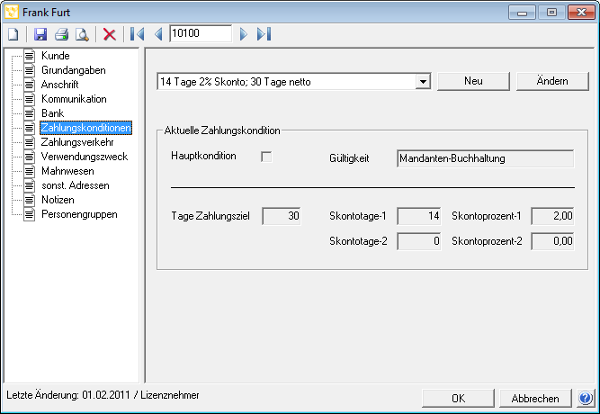Open the help icon beside Abbrechen
600x414 pixels.
click(585, 398)
